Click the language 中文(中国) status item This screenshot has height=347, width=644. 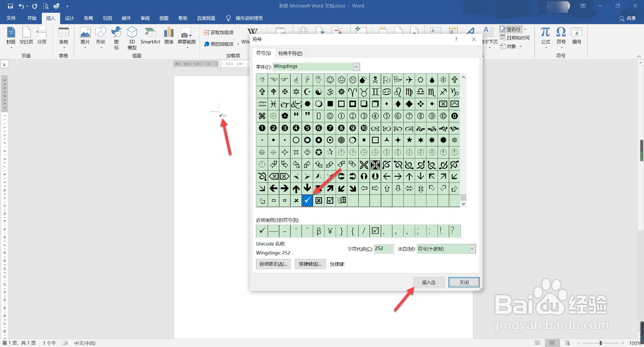click(x=85, y=343)
